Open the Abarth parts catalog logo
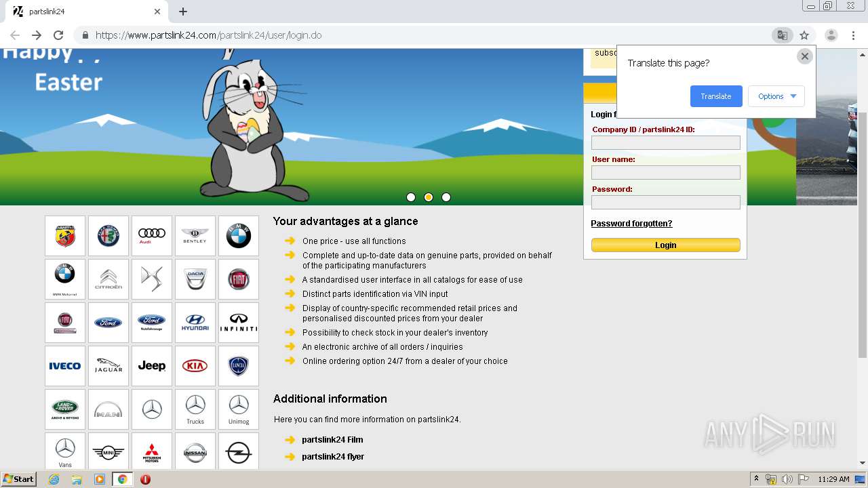The height and width of the screenshot is (488, 868). pyautogui.click(x=65, y=236)
